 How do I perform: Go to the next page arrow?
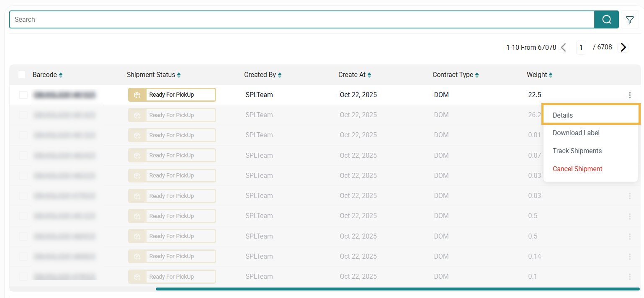pos(623,47)
